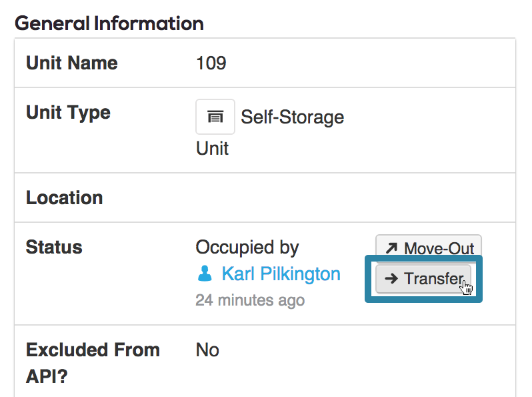Screen dimensions: 532x397
Task: Click the Unit Type label
Action: point(68,112)
